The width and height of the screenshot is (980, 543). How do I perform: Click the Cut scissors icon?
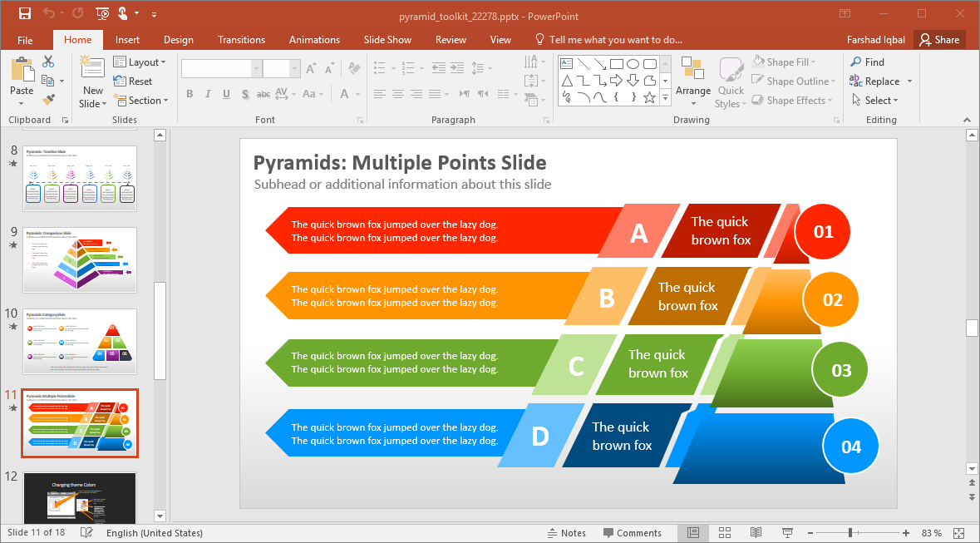coord(48,62)
